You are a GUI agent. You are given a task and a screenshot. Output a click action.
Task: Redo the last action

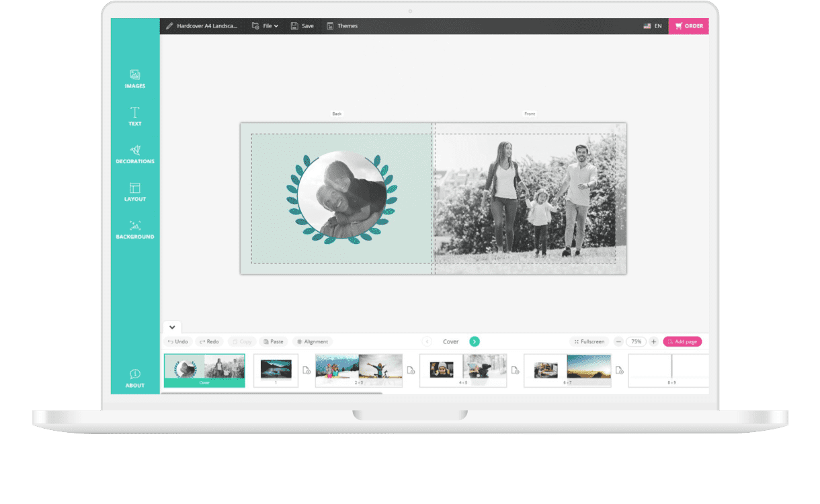tap(210, 341)
